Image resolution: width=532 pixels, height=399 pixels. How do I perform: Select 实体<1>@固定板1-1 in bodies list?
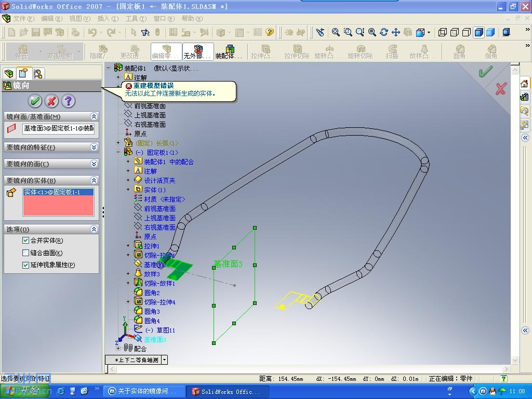pyautogui.click(x=58, y=192)
